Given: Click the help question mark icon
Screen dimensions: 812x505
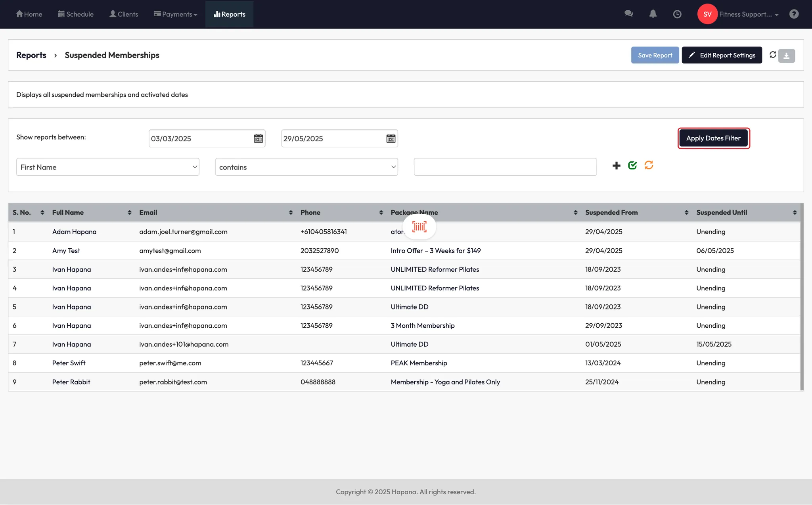Looking at the screenshot, I should tap(794, 14).
